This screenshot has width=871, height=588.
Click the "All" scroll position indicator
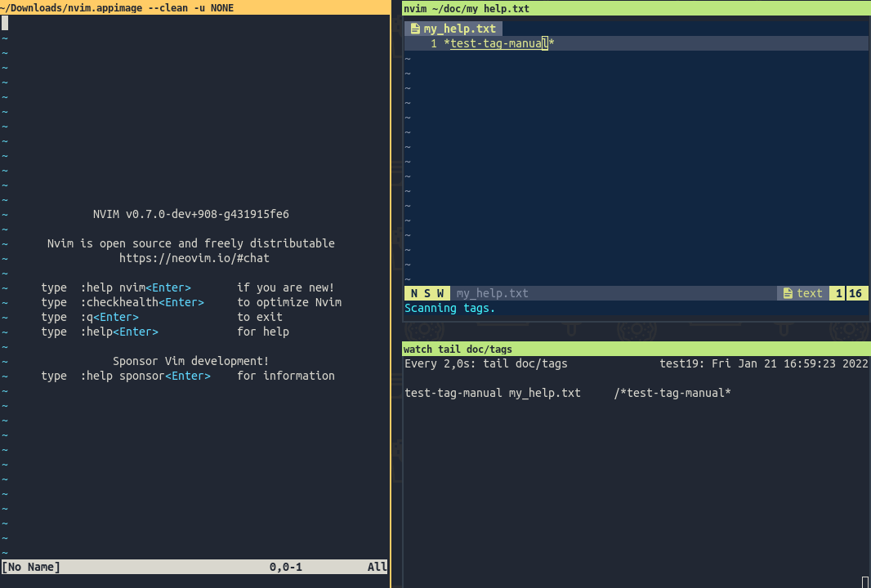(377, 566)
